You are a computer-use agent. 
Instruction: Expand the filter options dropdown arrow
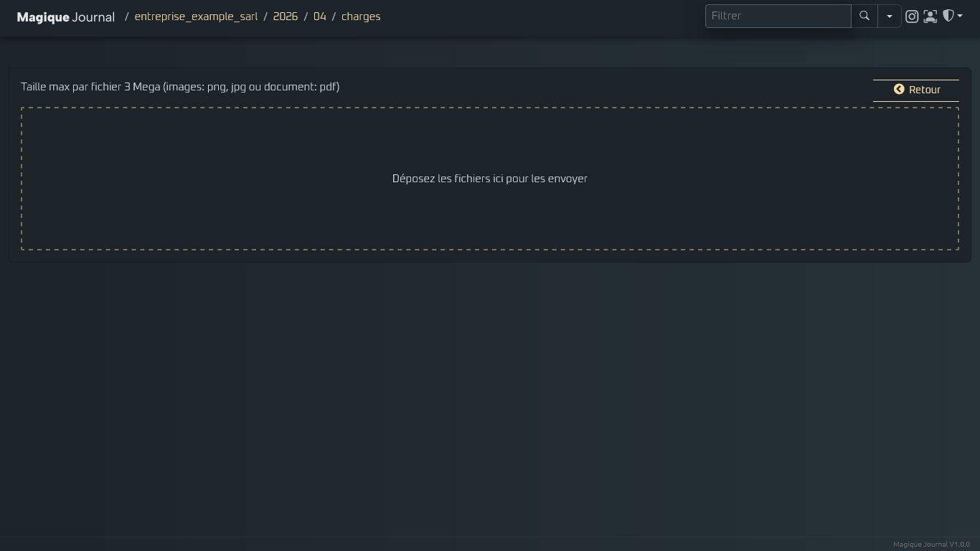tap(890, 16)
